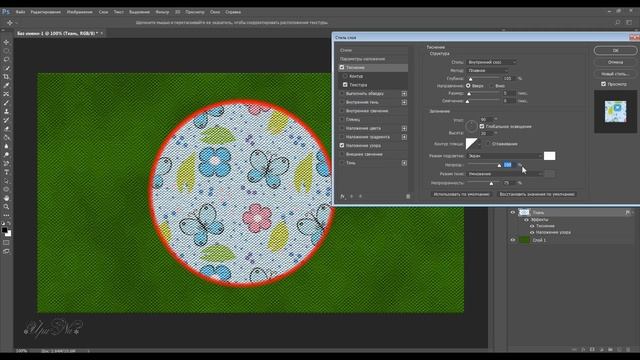Click the trash icon in styles list
The image size is (640, 360).
point(408,196)
